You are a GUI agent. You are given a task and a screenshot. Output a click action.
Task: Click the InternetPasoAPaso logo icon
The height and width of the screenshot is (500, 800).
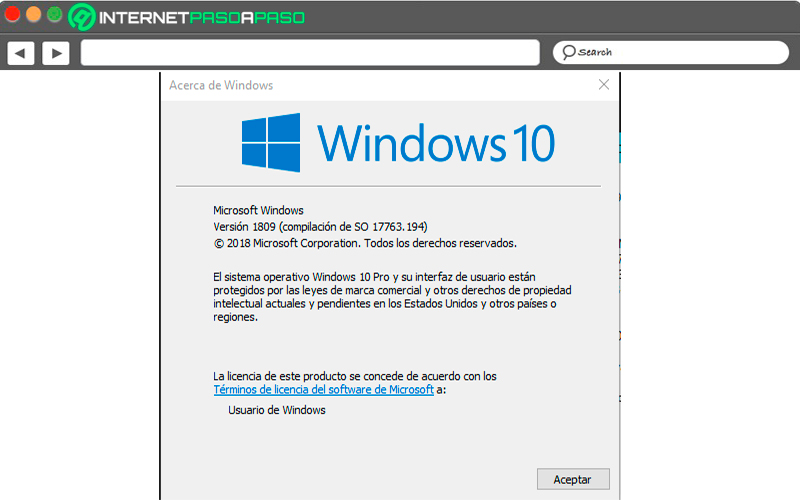click(x=82, y=17)
